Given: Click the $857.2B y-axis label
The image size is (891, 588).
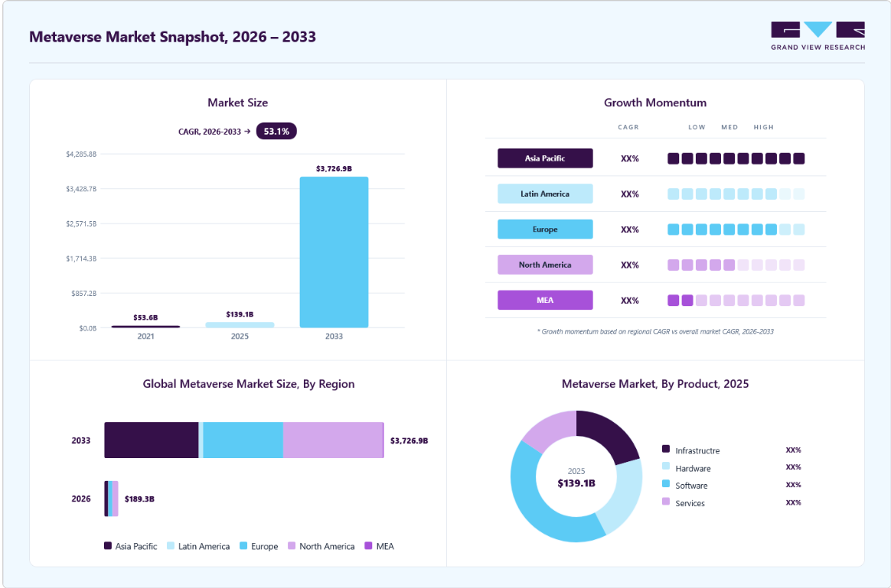Looking at the screenshot, I should [83, 293].
